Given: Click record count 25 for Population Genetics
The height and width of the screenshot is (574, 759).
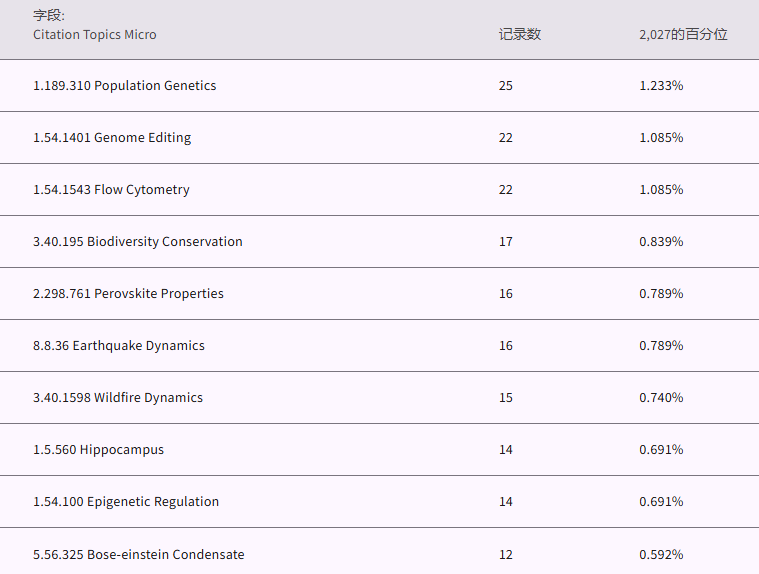Looking at the screenshot, I should tap(505, 86).
